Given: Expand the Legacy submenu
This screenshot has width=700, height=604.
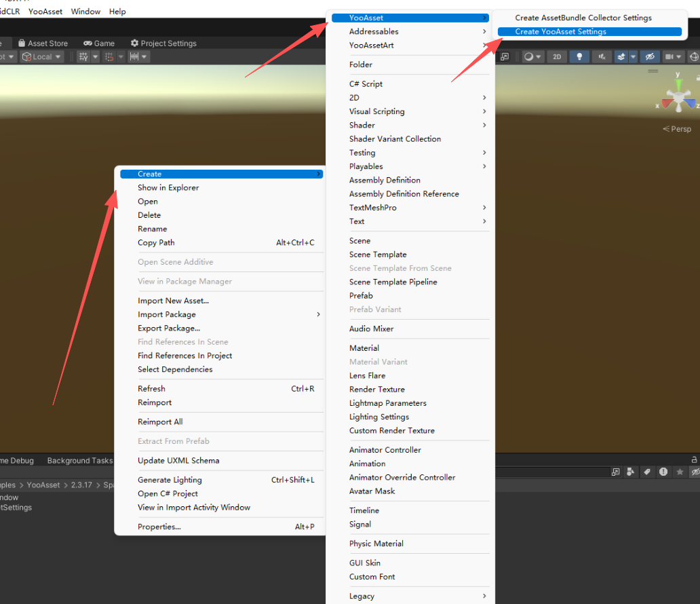Looking at the screenshot, I should click(410, 597).
